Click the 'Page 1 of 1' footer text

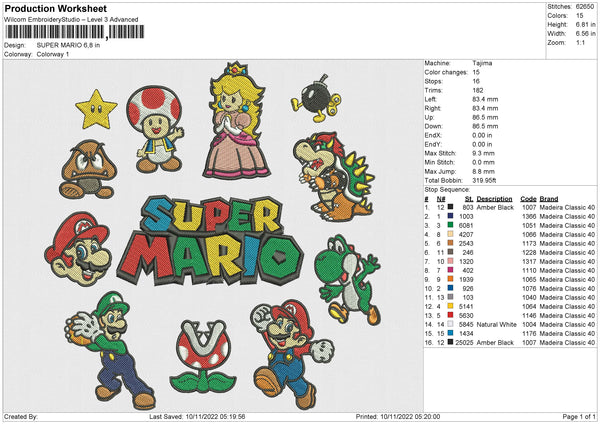tap(579, 417)
